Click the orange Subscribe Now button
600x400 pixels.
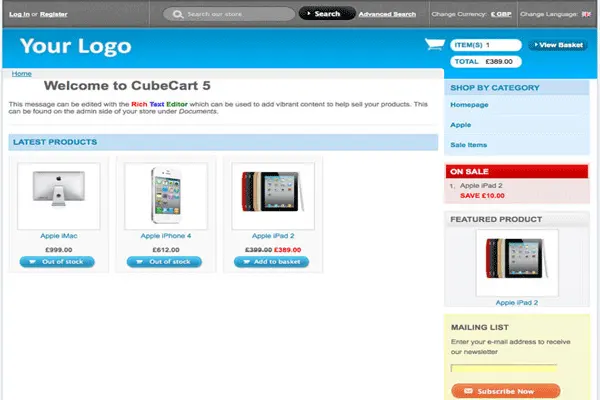[x=505, y=391]
